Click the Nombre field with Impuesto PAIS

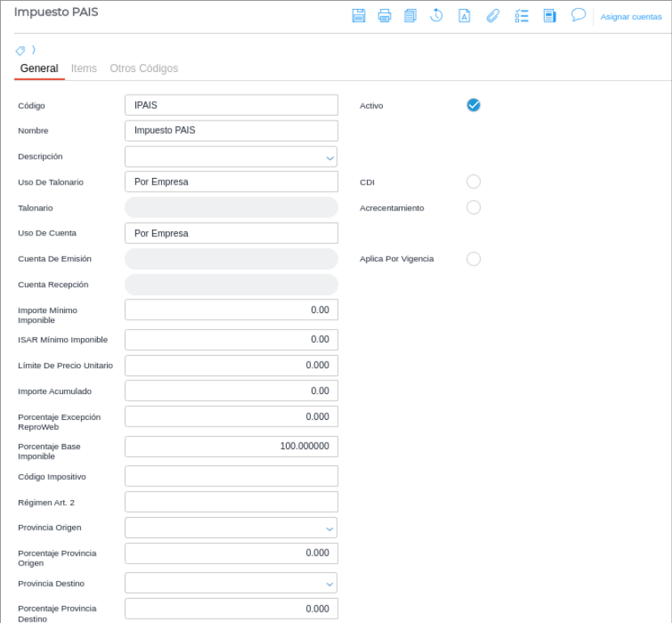[232, 131]
